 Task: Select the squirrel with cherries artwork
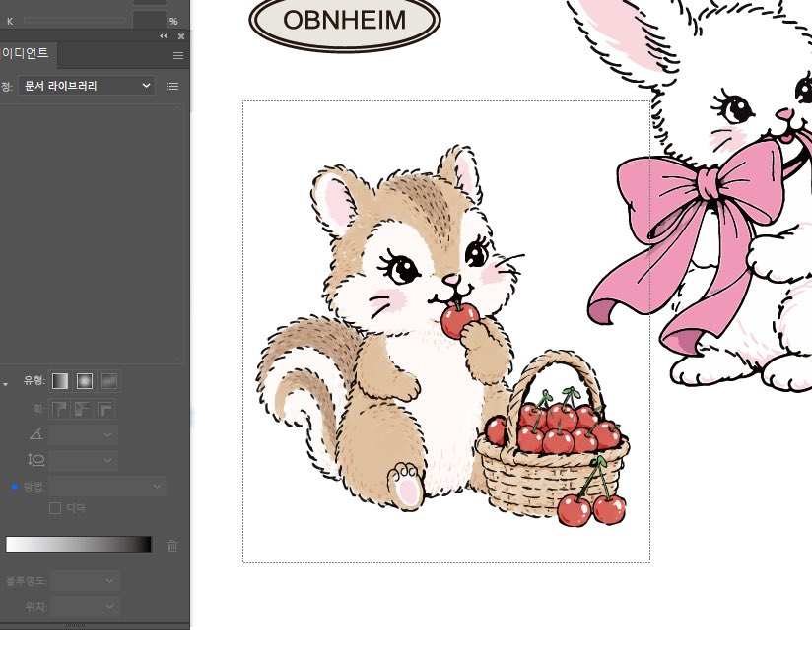(443, 336)
